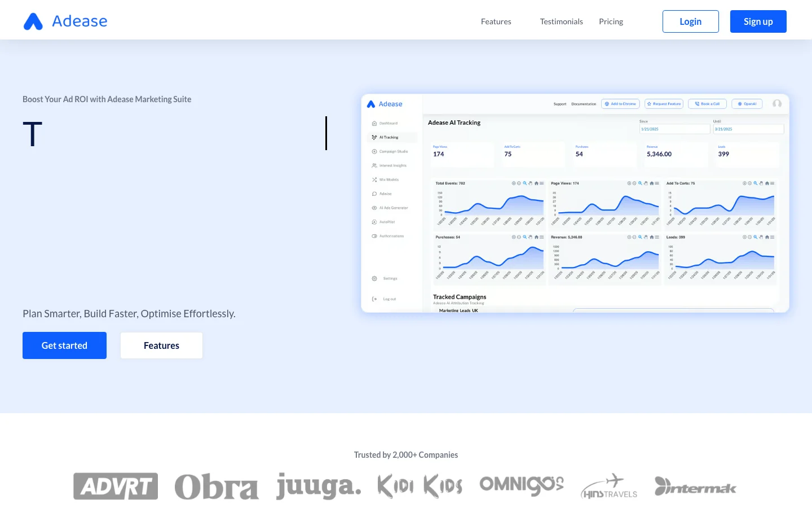Open the Testimonials navigation link
812x508 pixels.
(562, 21)
